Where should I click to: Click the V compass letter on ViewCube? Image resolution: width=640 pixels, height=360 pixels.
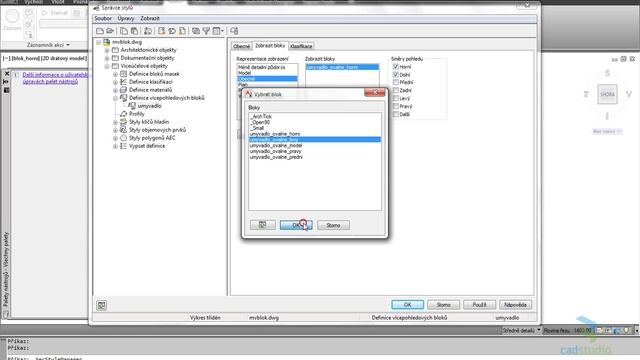coord(629,94)
